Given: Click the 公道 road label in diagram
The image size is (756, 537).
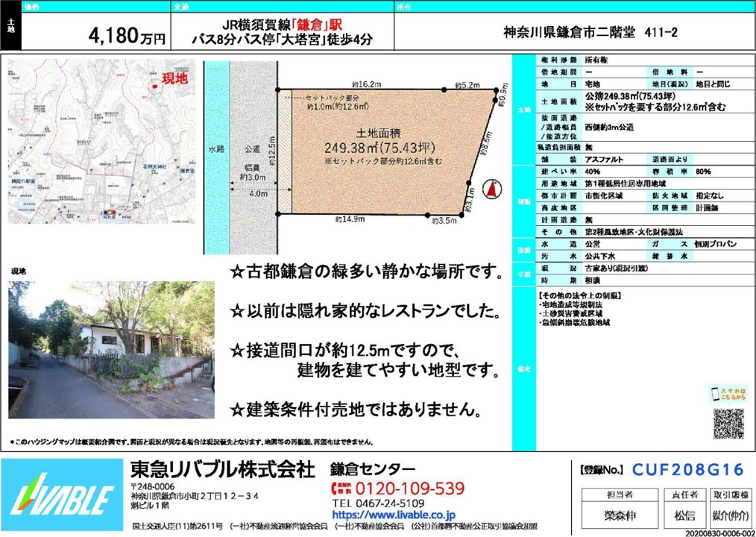Looking at the screenshot, I should point(252,149).
